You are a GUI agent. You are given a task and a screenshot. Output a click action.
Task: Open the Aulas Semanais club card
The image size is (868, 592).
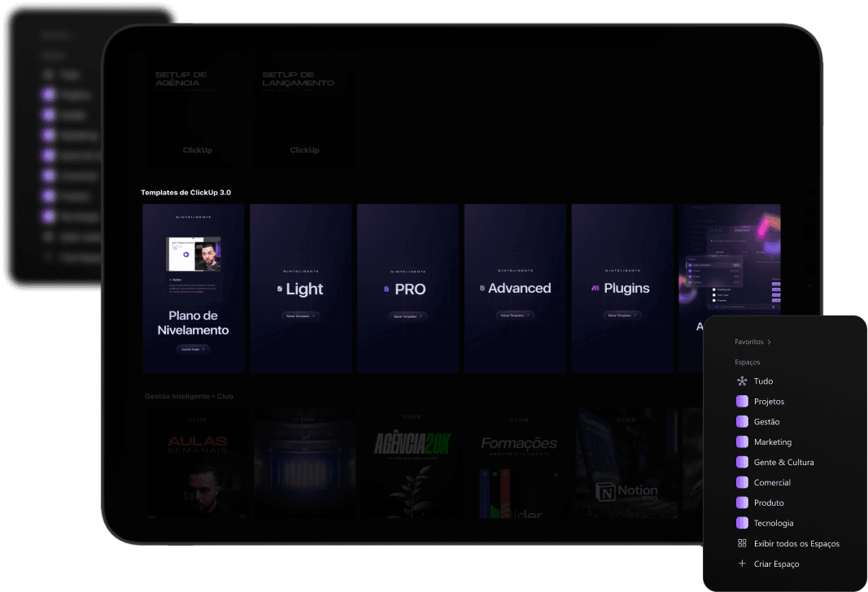coord(197,464)
